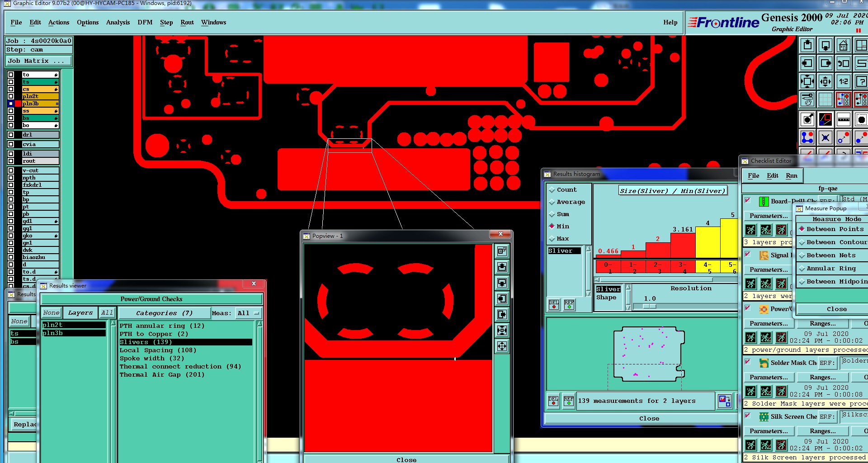Toggle the checkbox beside layer drl
The height and width of the screenshot is (463, 868).
[11, 135]
